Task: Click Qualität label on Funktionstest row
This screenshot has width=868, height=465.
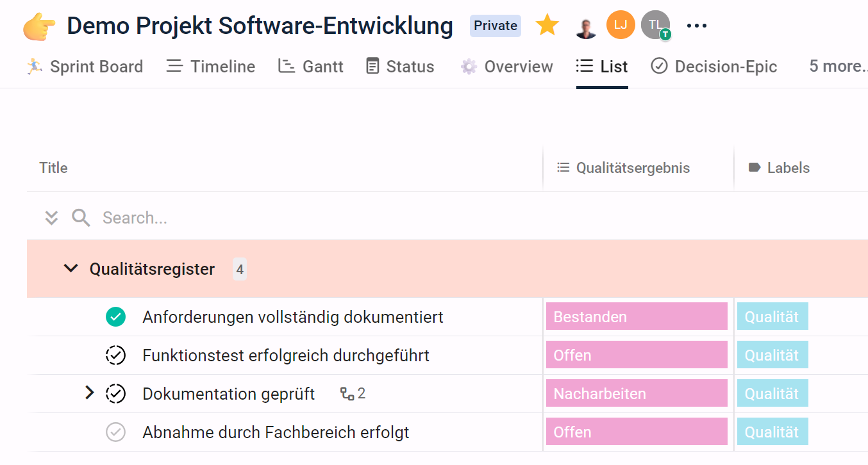Action: (x=772, y=355)
